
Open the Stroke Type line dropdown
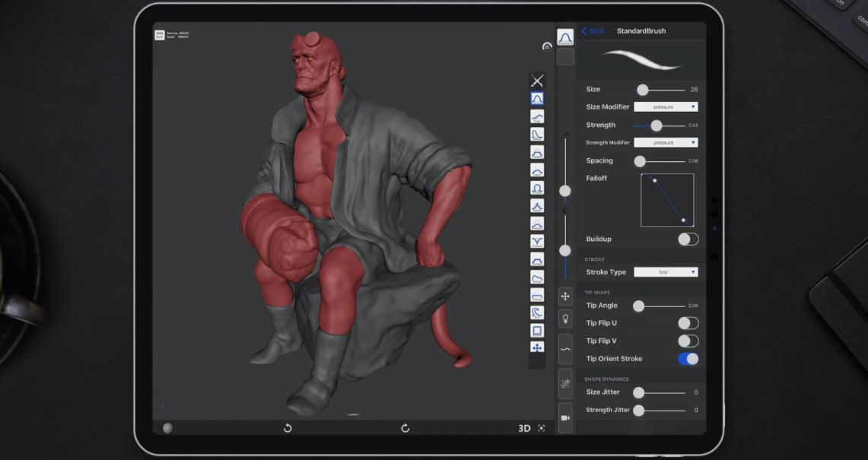(666, 271)
